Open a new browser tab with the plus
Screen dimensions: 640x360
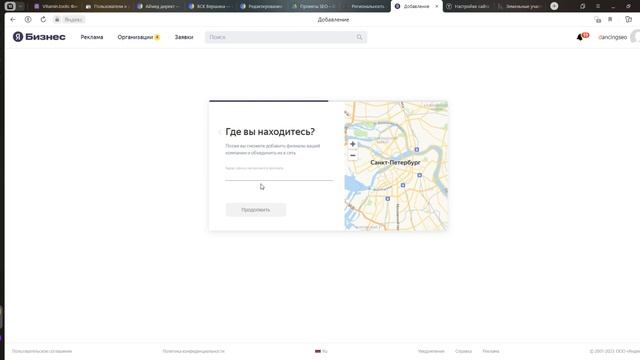click(x=554, y=6)
